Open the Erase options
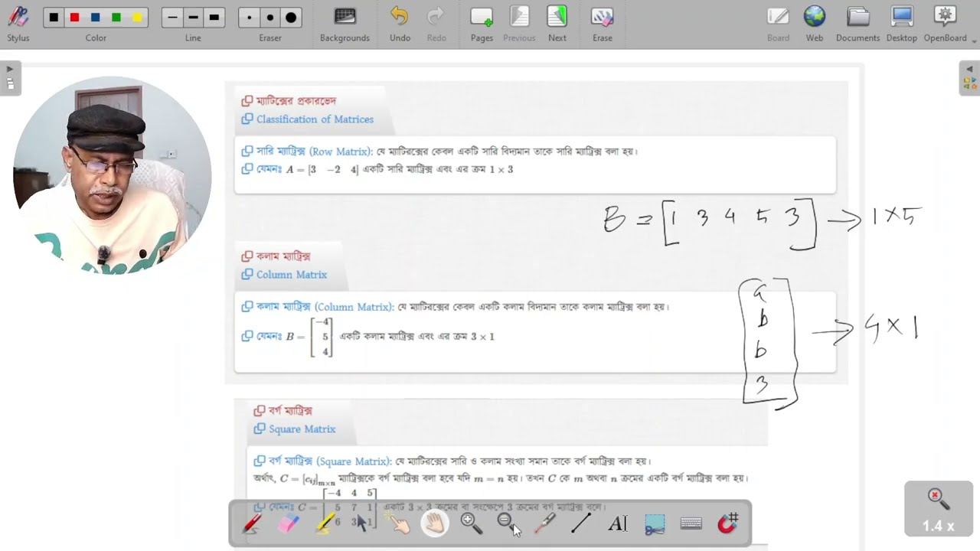The image size is (980, 551). pos(603,24)
